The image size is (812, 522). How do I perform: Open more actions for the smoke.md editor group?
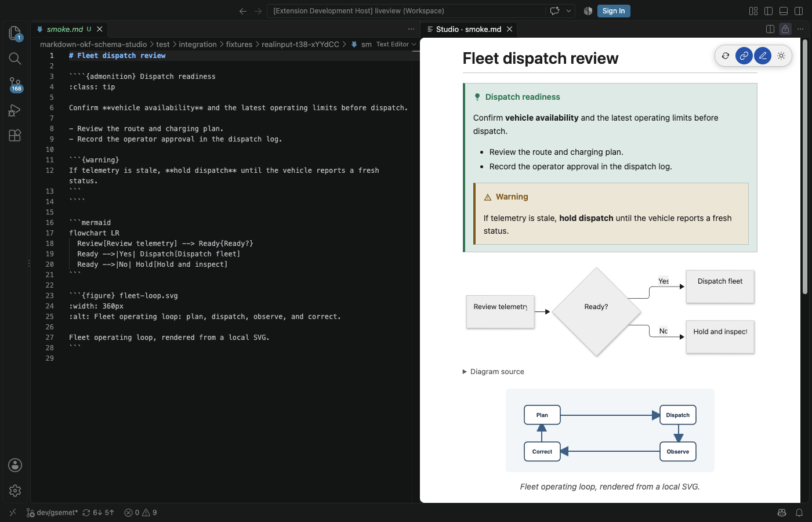pos(411,29)
